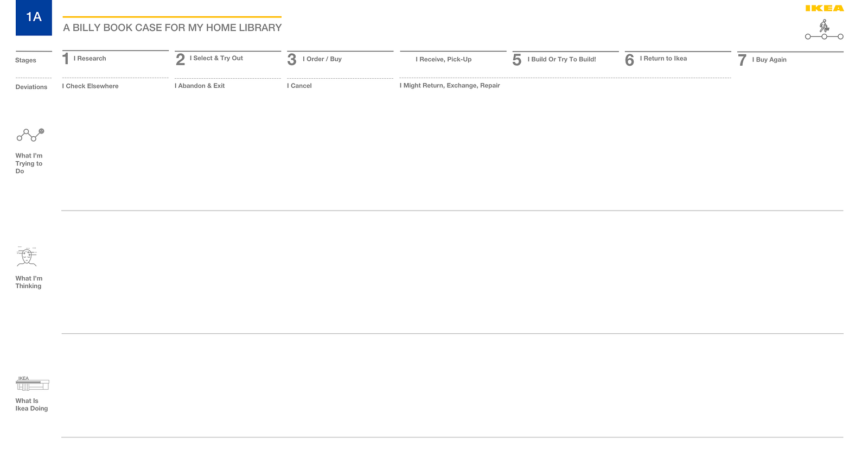
Task: Click the I Check Elsewhere deviation
Action: [x=90, y=86]
